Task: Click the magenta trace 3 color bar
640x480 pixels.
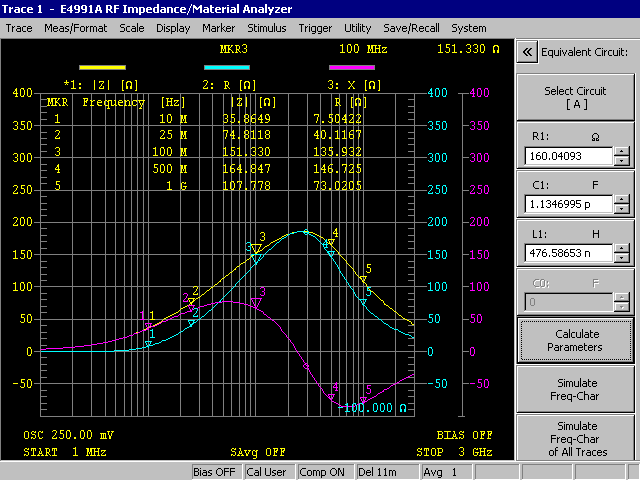Action: (352, 67)
